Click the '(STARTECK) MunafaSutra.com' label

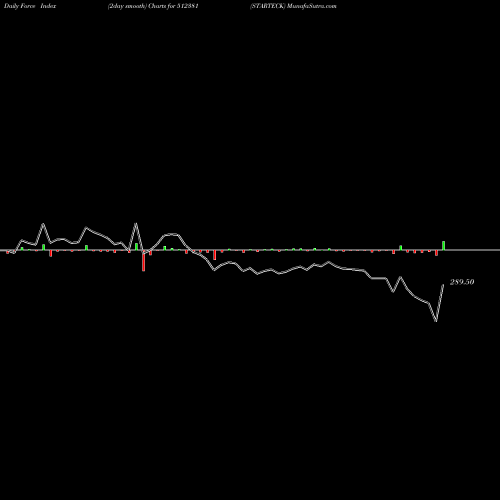pos(293,6)
